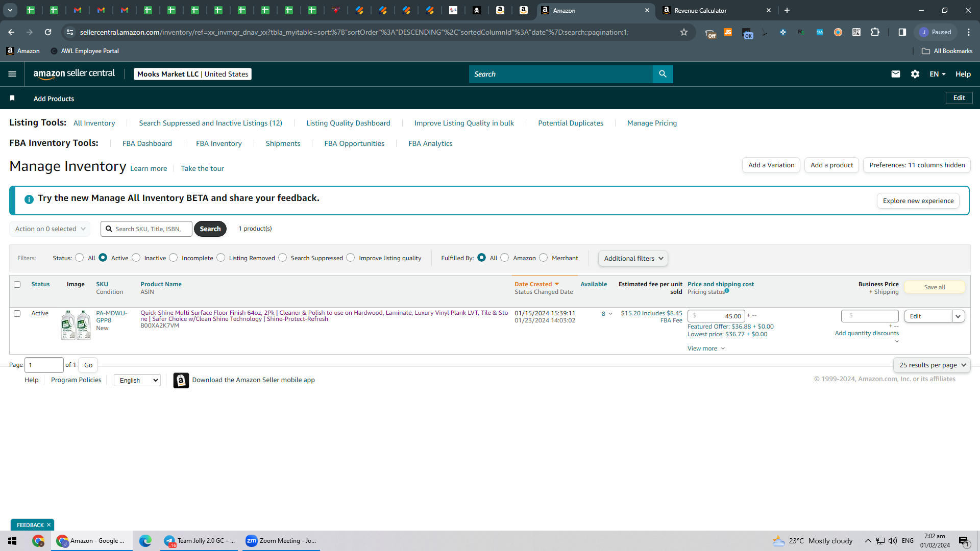The image size is (980, 551).
Task: Close the FEEDBACK tab with X
Action: pos(49,525)
